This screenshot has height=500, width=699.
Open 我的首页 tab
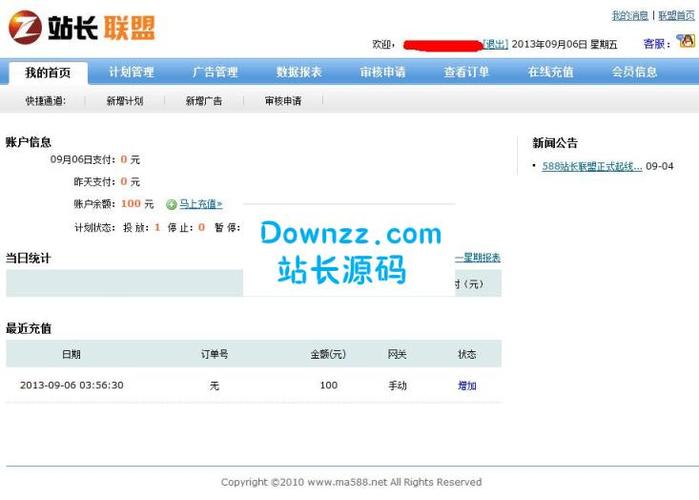[x=48, y=73]
